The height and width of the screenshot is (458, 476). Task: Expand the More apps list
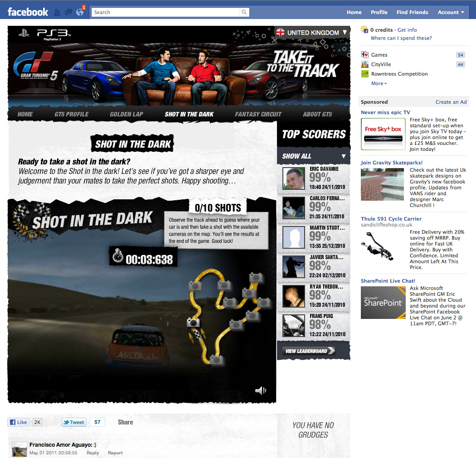379,83
